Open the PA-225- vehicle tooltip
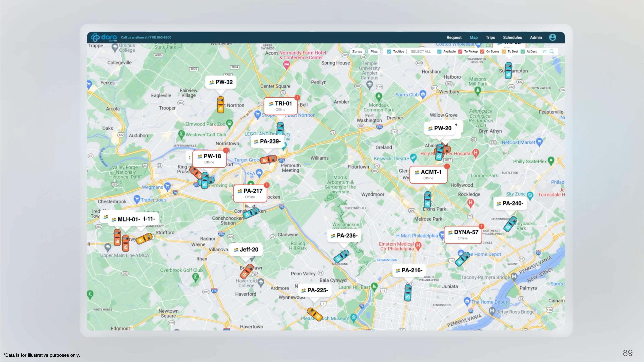644x362 pixels. coord(315,290)
